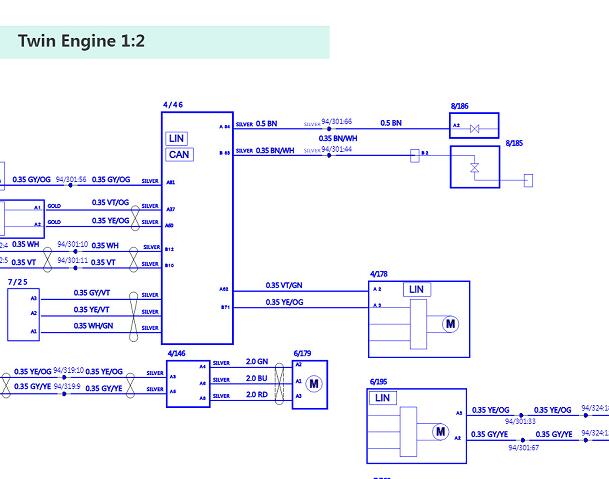Click the component label 8/186
The width and height of the screenshot is (609, 479).
pos(459,106)
